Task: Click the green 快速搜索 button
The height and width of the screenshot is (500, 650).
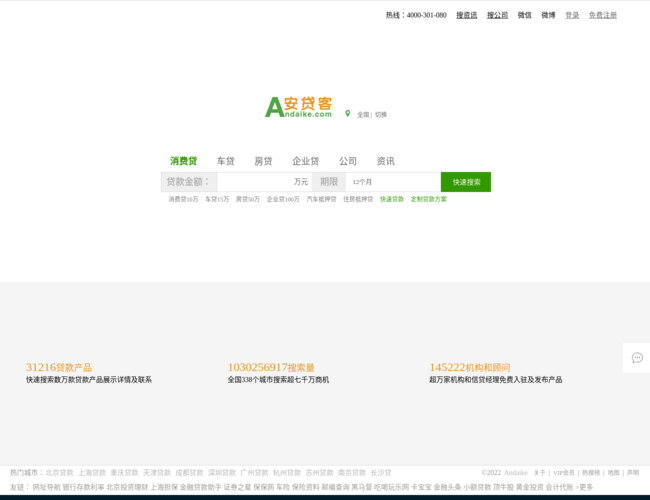Action: tap(466, 182)
